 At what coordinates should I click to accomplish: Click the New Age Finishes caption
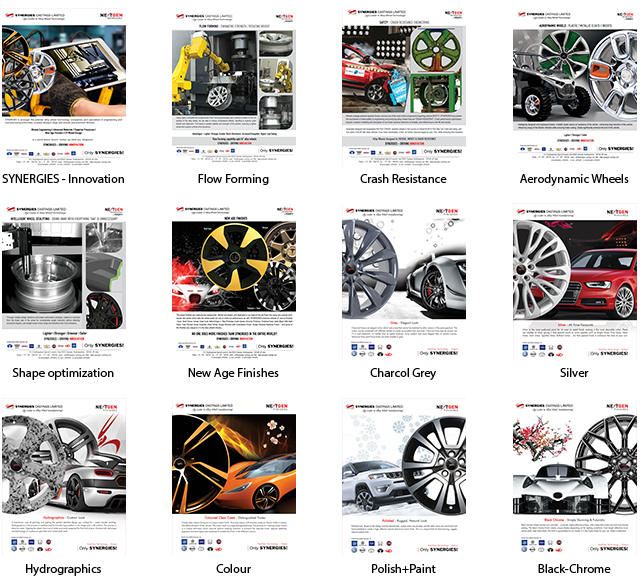(x=233, y=373)
